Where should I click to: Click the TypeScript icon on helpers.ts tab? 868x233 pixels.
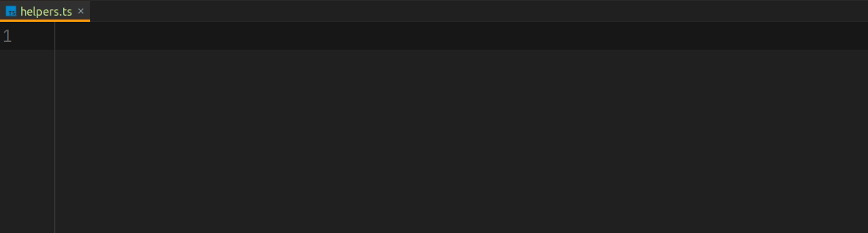pos(11,11)
